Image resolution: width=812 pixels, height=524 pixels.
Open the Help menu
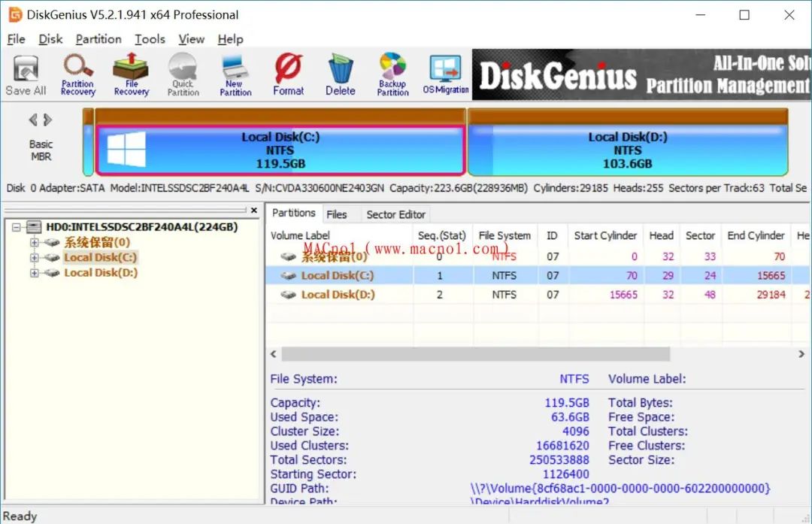click(230, 39)
